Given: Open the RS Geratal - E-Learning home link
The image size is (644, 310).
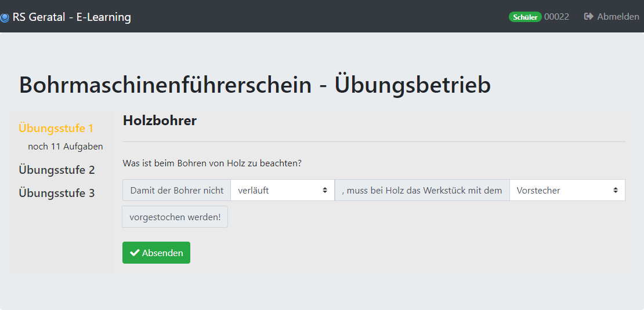Looking at the screenshot, I should pyautogui.click(x=66, y=17).
